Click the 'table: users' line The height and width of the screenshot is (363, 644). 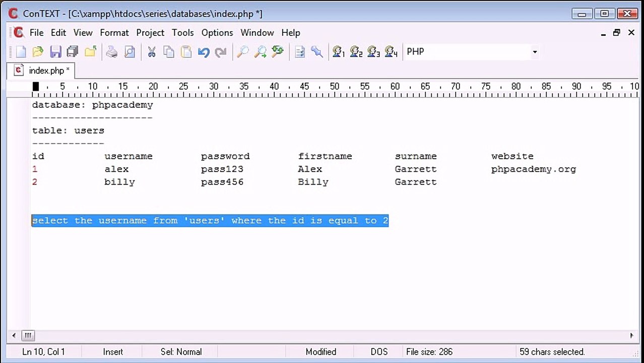pos(68,131)
